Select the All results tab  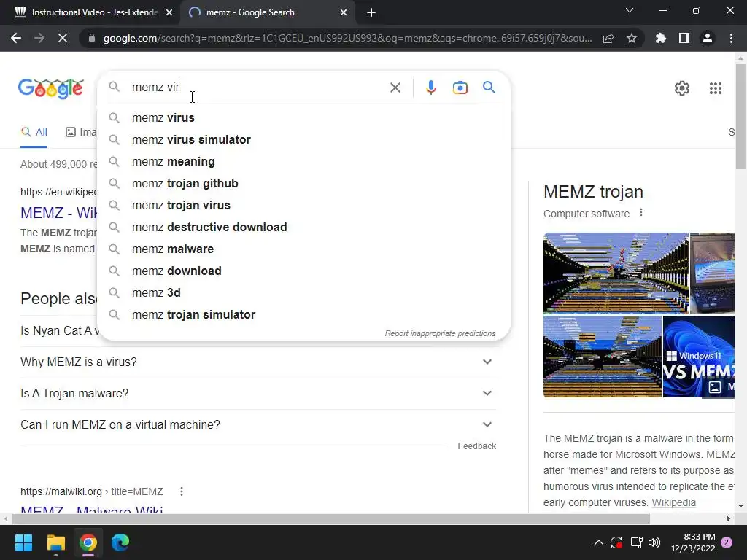pyautogui.click(x=34, y=133)
